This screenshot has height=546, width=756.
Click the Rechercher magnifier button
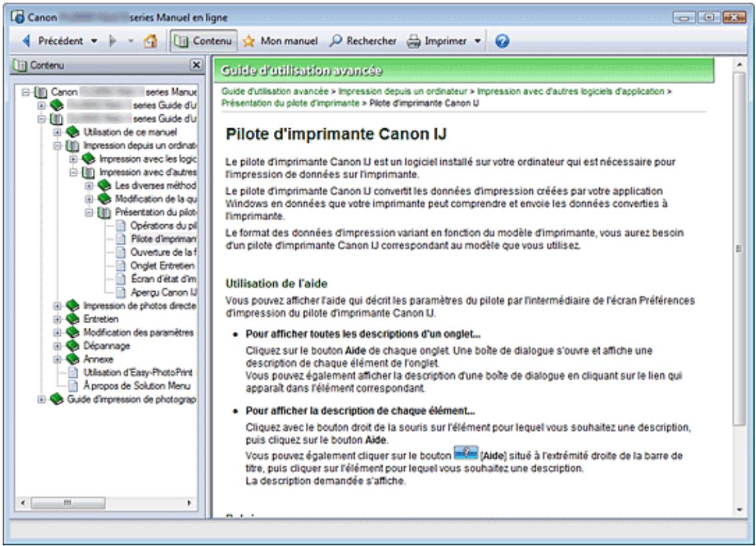[363, 41]
